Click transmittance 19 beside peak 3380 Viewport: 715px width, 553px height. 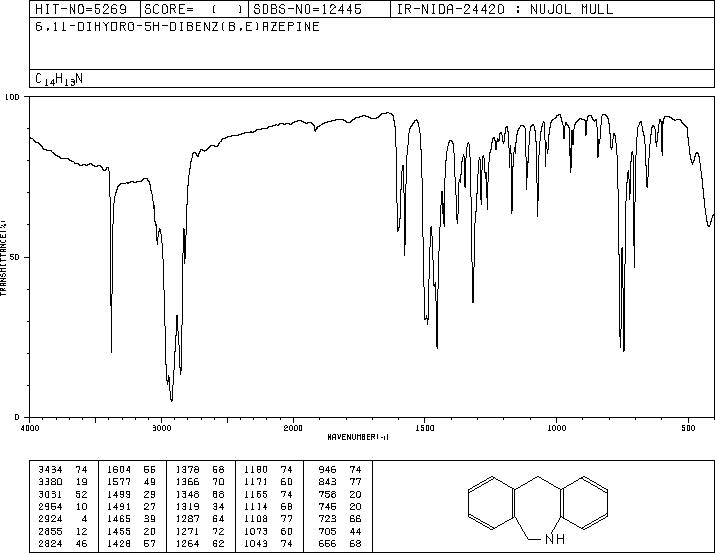82,481
